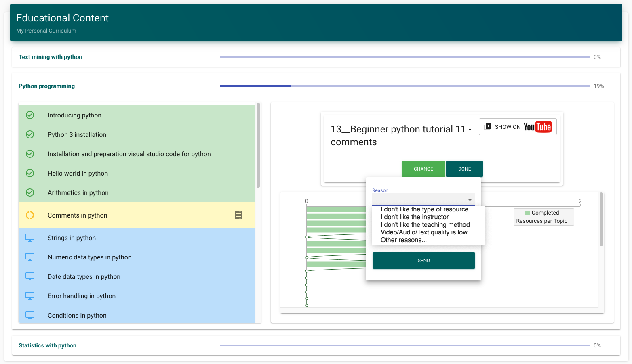Select the Hello world in python topic
Screen dimensions: 632x364
click(137, 173)
